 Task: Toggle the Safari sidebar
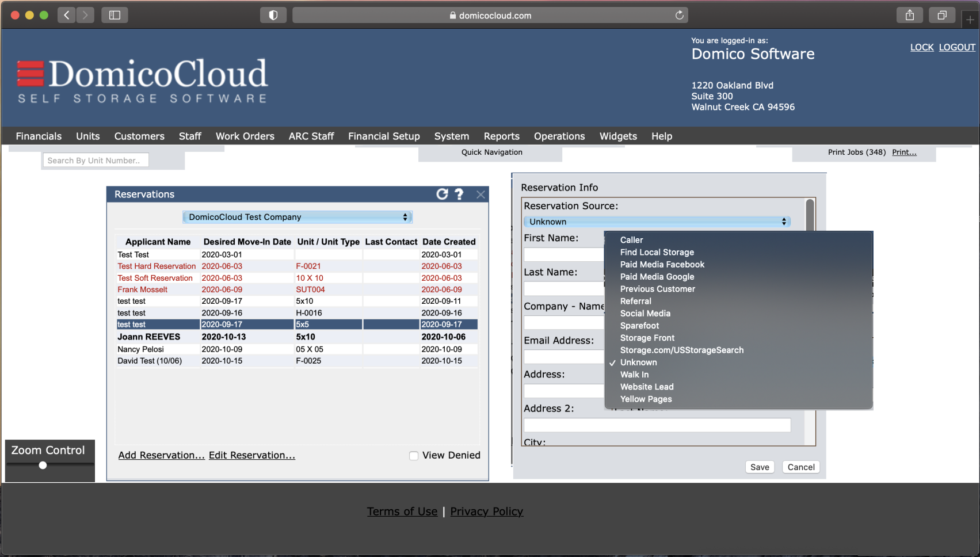tap(115, 16)
